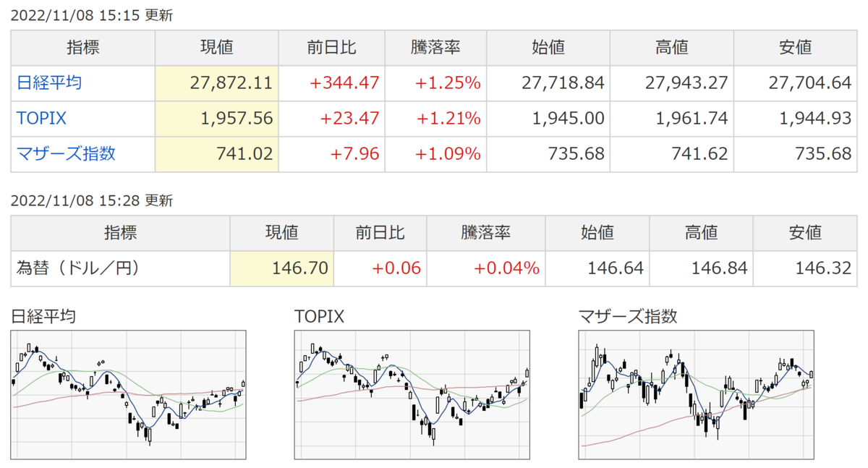Click the 日経平均 chart thumbnail

point(129,395)
